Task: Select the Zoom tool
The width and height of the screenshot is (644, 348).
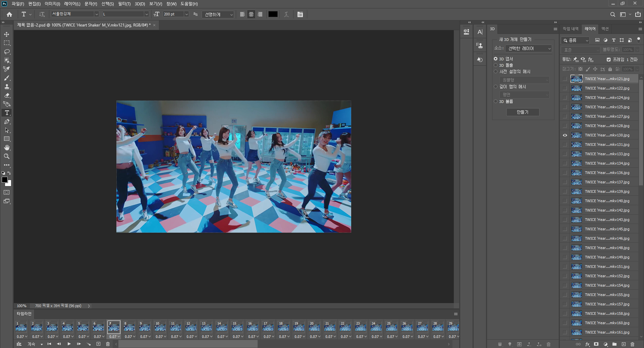Action: point(7,156)
